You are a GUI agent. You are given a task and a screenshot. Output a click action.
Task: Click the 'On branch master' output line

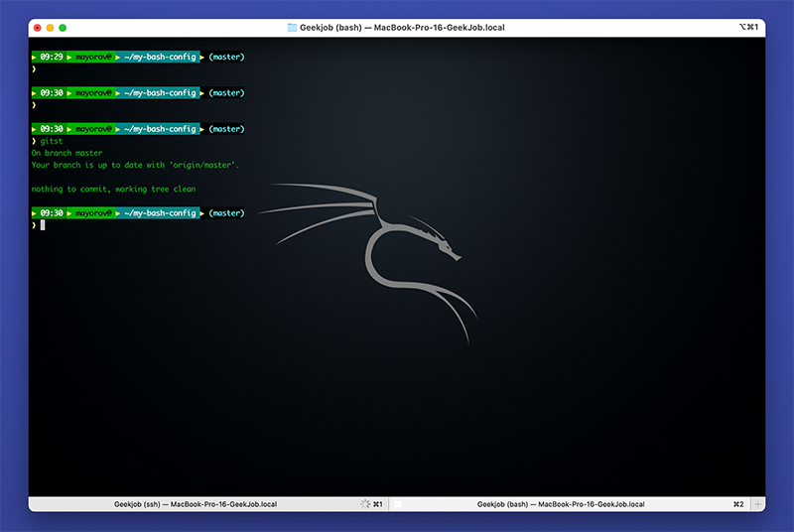pos(66,153)
